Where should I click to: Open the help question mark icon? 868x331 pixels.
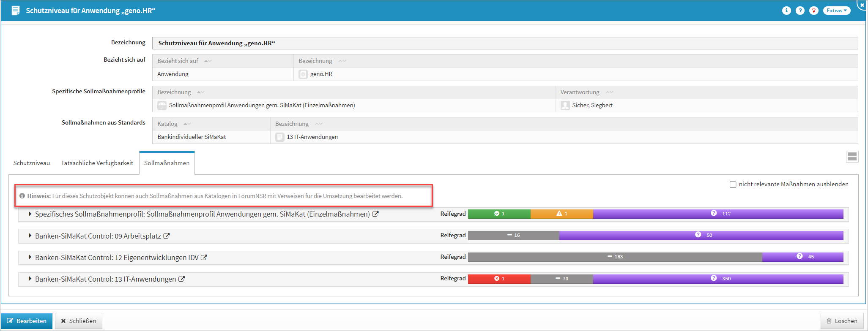800,11
